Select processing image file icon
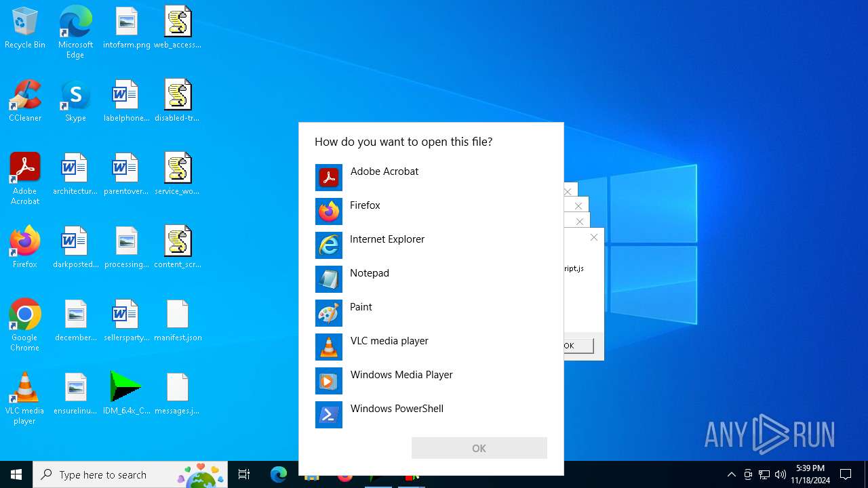868x488 pixels. click(127, 248)
